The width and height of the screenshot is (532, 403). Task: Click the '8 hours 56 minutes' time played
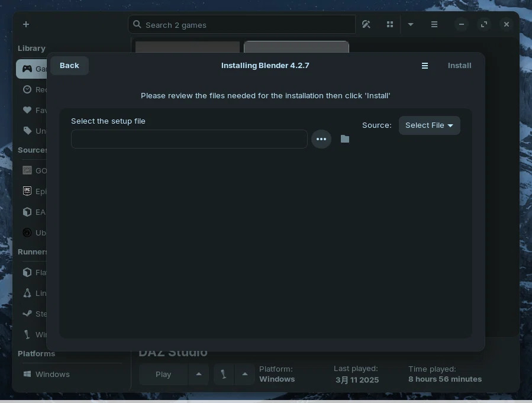click(445, 379)
